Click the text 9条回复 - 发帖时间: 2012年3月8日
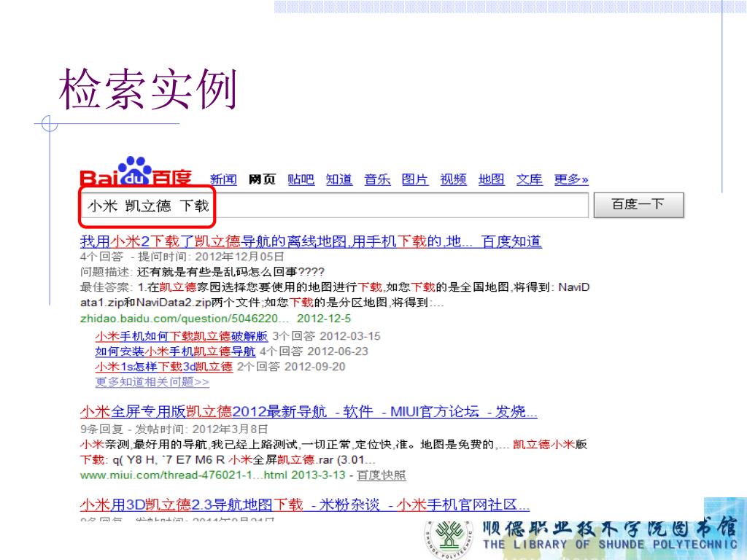747x560 pixels. point(174,429)
